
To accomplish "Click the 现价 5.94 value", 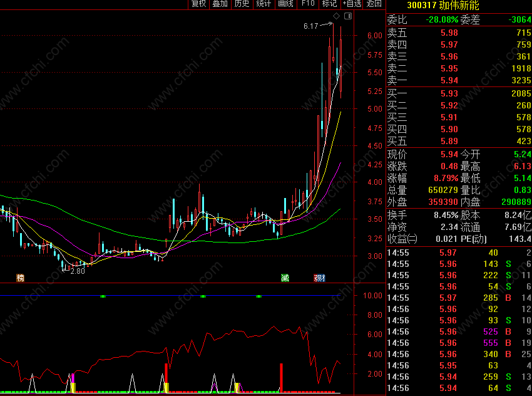I will click(449, 155).
